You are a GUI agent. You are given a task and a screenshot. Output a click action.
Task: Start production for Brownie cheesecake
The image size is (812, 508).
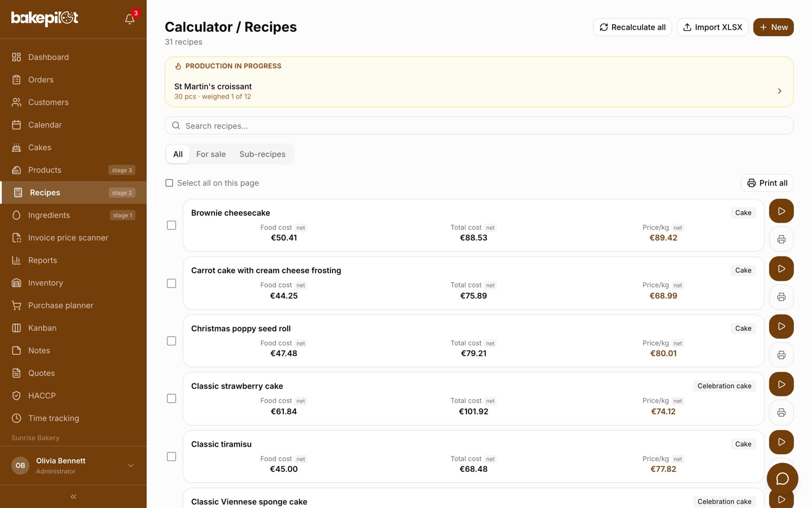click(x=781, y=211)
